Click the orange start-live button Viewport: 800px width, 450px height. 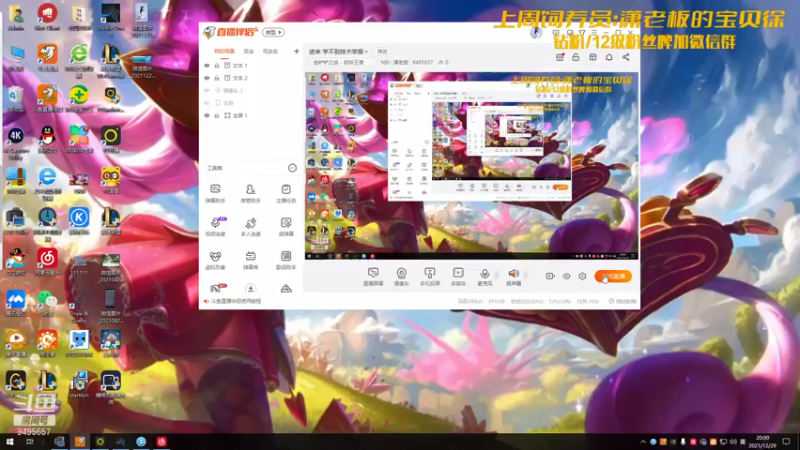click(x=613, y=276)
